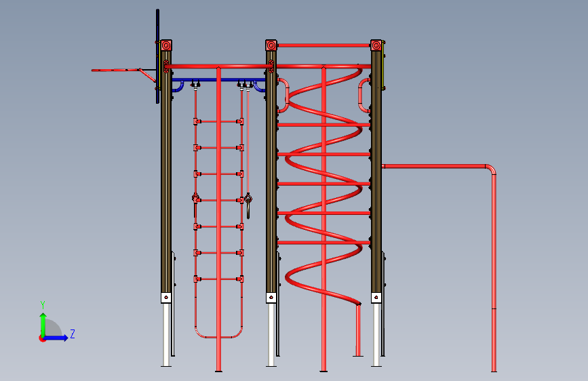Select the L-shaped low bar on the right
The height and width of the screenshot is (381, 588).
click(x=494, y=262)
